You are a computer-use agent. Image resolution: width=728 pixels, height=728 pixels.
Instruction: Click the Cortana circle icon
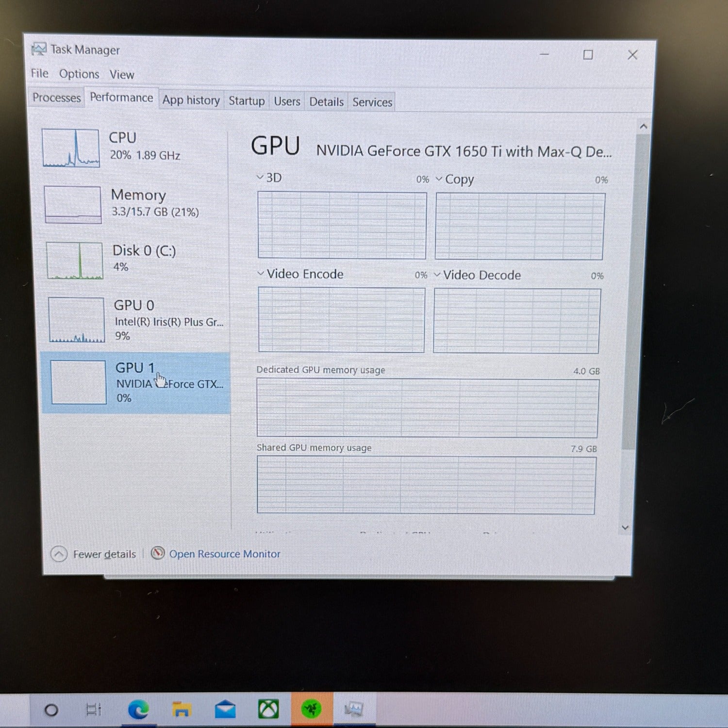(51, 711)
